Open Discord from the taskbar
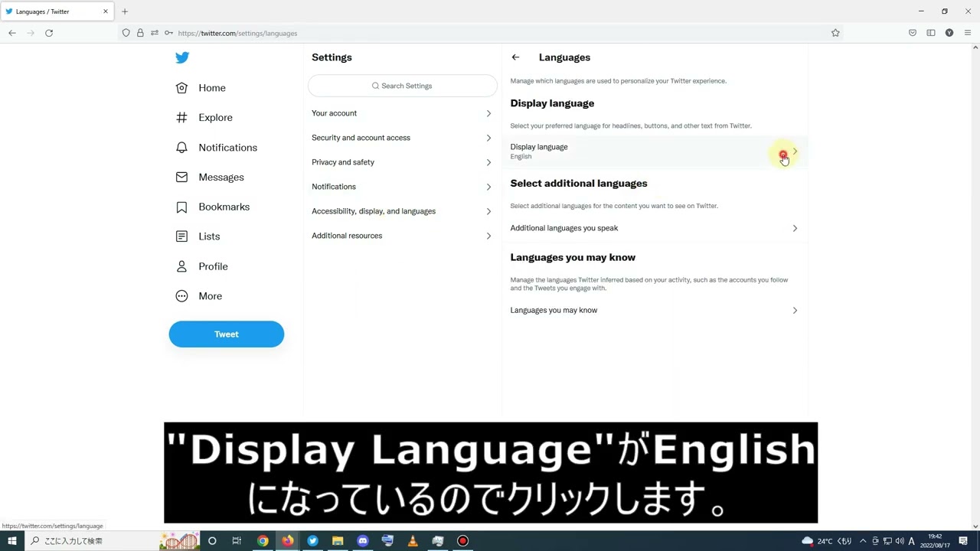The image size is (980, 551). 363,541
